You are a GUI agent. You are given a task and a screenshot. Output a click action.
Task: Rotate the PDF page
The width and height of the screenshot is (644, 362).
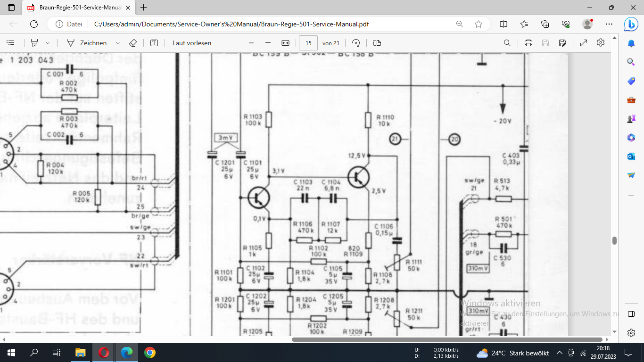point(356,43)
